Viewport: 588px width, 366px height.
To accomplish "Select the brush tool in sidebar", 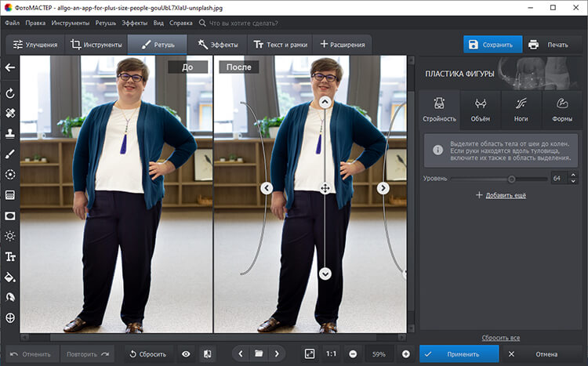I will (10, 154).
